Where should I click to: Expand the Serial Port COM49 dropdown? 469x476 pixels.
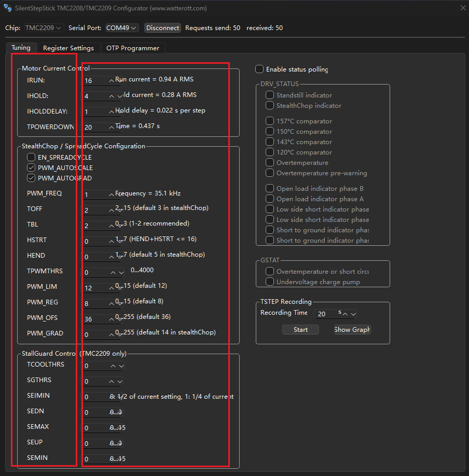[x=122, y=28]
